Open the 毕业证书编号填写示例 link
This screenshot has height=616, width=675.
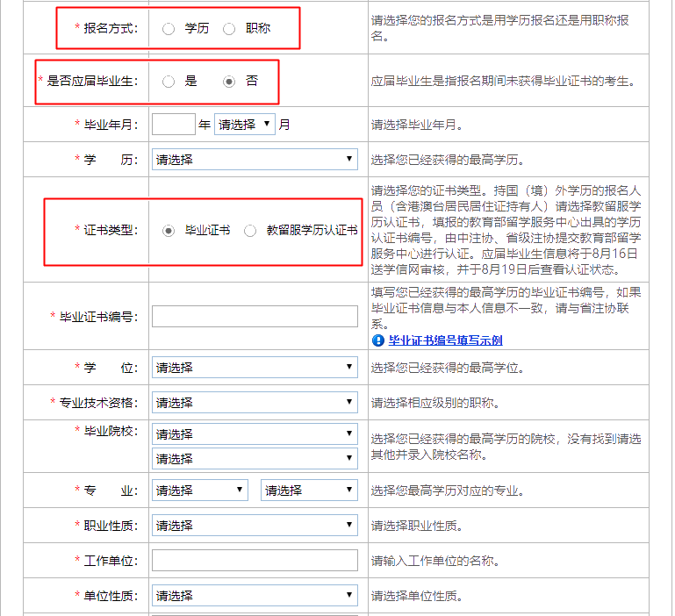(x=445, y=340)
